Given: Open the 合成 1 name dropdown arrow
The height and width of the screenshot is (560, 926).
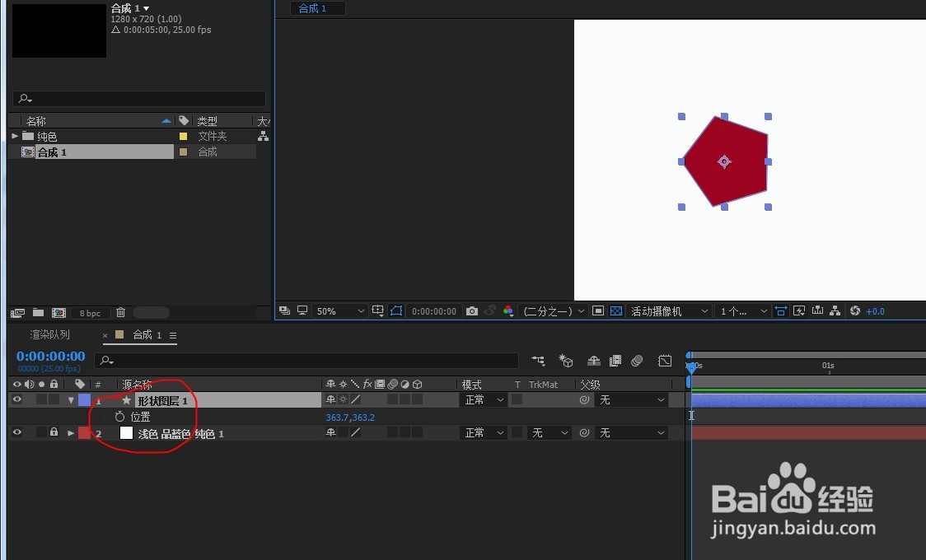Looking at the screenshot, I should click(147, 8).
